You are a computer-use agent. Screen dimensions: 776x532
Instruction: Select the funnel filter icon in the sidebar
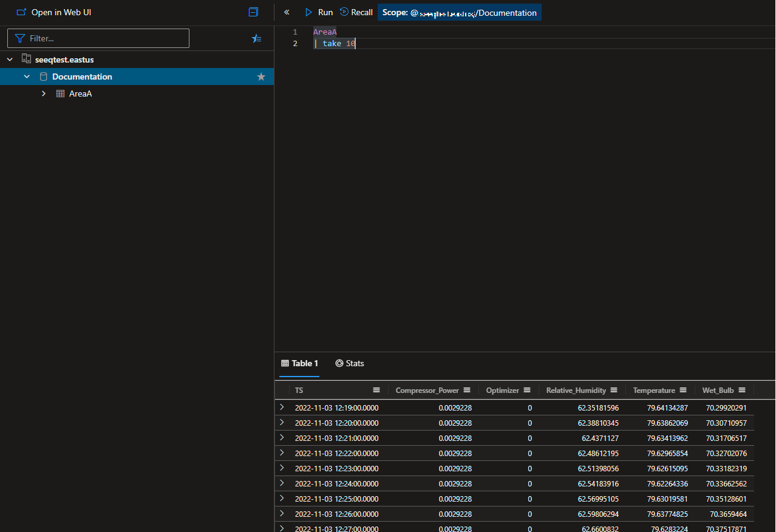[20, 38]
